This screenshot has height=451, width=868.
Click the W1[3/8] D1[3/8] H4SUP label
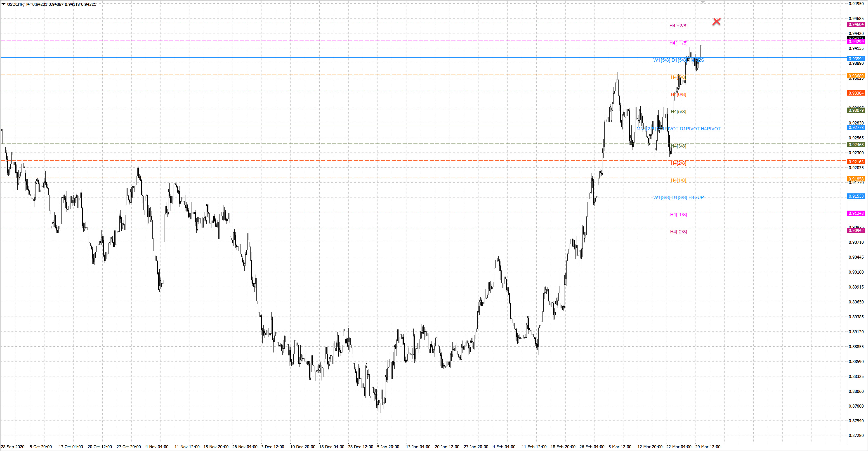click(678, 197)
